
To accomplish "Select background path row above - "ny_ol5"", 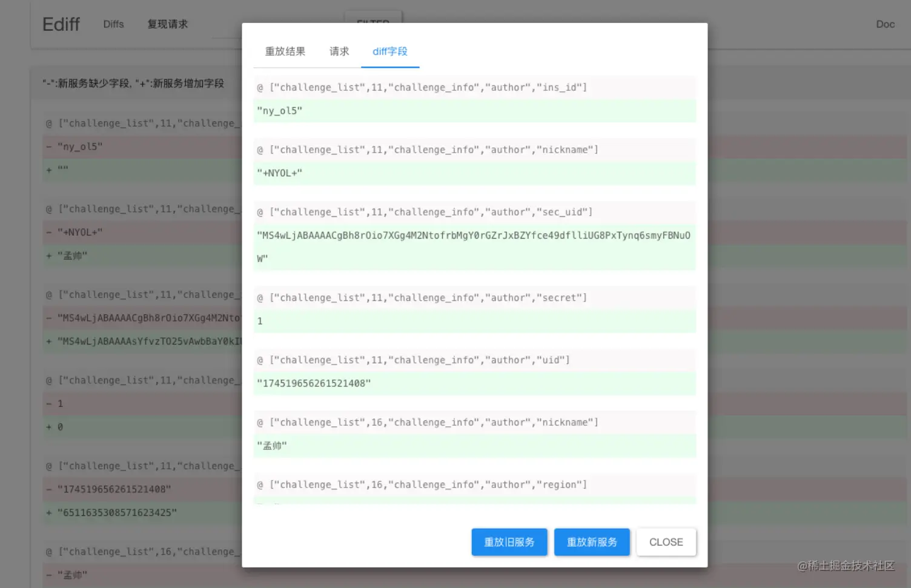I will [x=142, y=124].
